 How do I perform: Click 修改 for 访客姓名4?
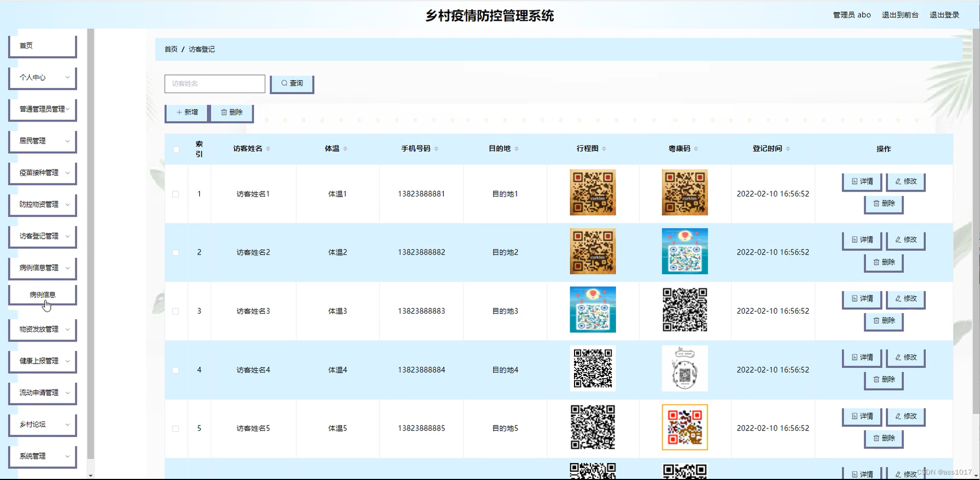[906, 358]
